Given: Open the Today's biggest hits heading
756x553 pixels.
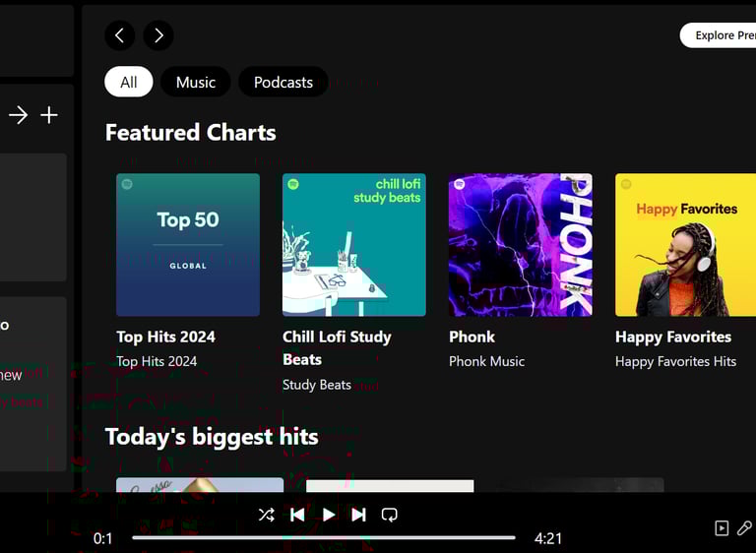Looking at the screenshot, I should 212,437.
